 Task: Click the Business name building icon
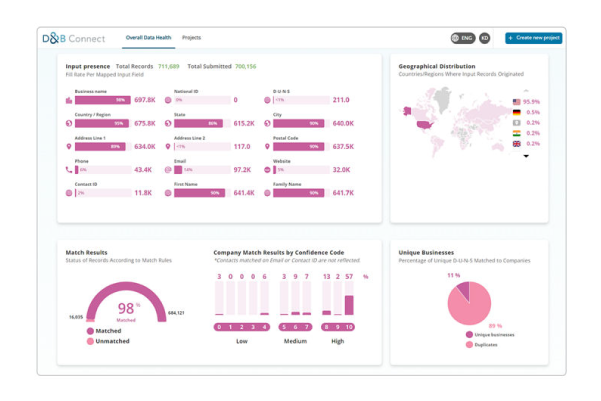(69, 100)
